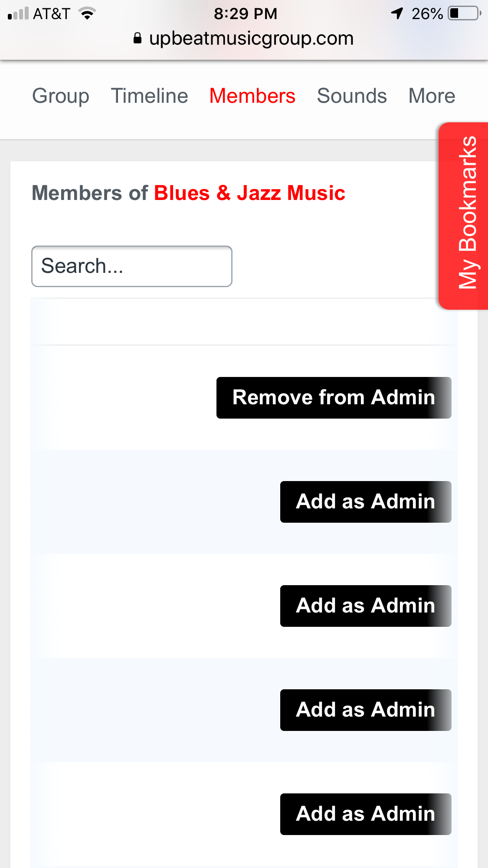Open the Group tab
The width and height of the screenshot is (488, 868).
click(x=61, y=96)
